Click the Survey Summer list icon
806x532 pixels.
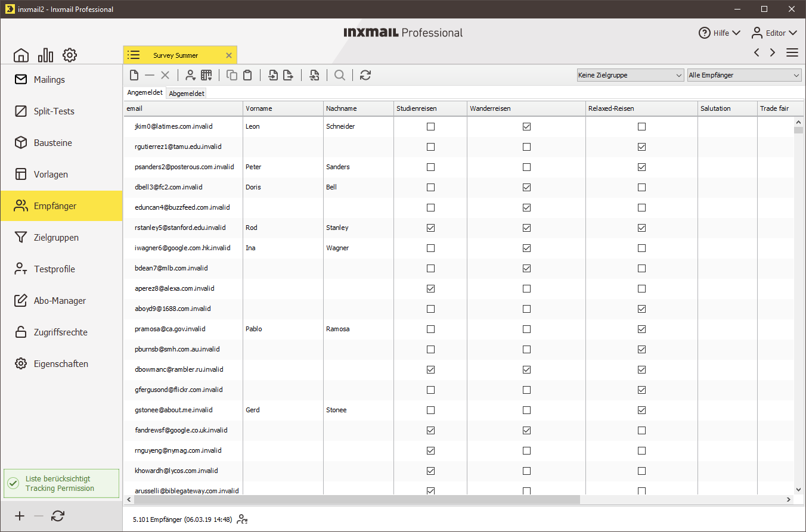coord(134,55)
